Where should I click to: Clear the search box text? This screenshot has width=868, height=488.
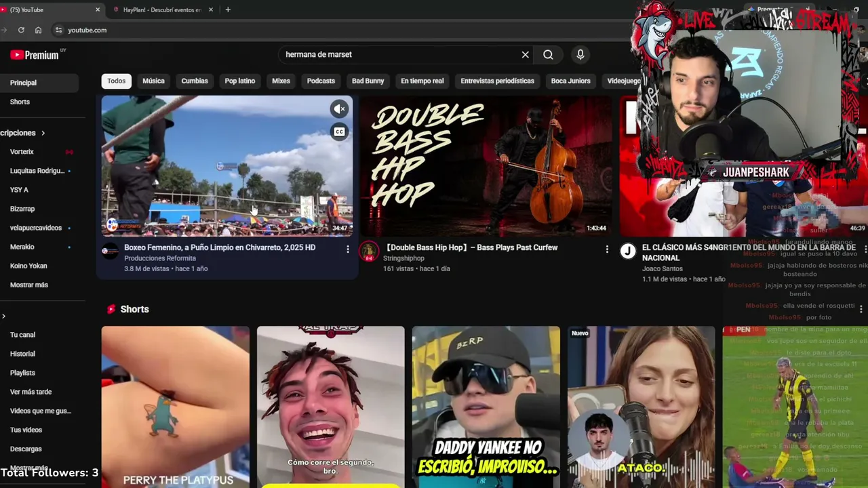525,55
